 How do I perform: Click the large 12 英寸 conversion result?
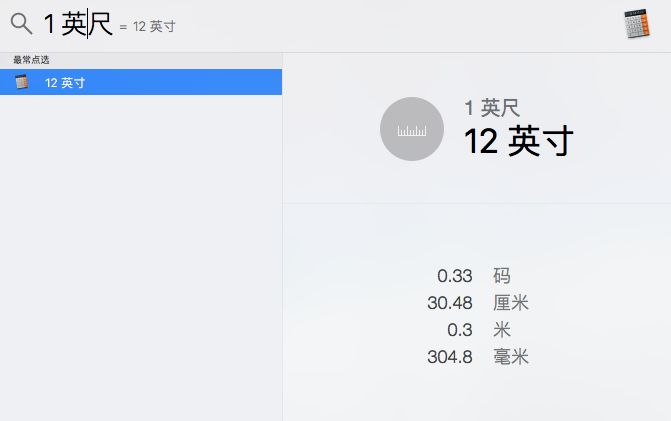coord(518,141)
